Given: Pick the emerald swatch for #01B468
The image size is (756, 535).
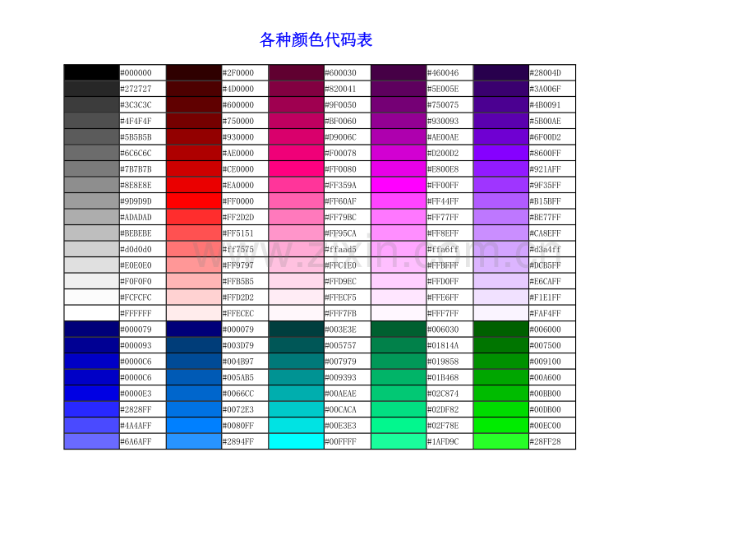Looking at the screenshot, I should click(399, 377).
